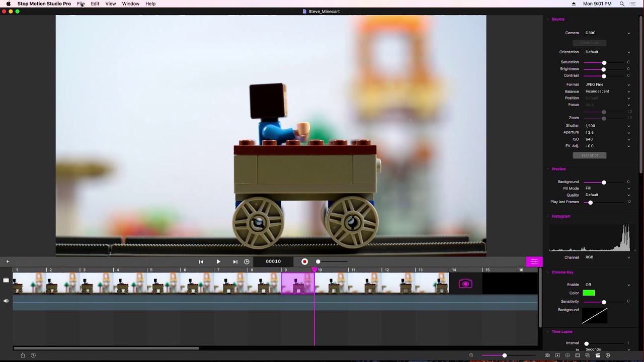
Task: Open the Fill Mode dropdown
Action: [x=607, y=189]
